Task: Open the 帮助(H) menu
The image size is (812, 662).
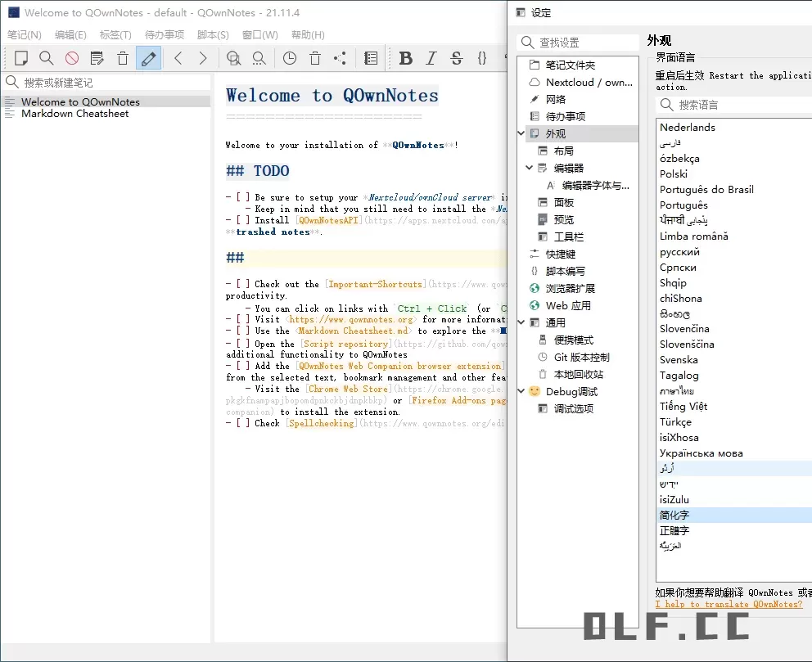Action: click(x=306, y=34)
